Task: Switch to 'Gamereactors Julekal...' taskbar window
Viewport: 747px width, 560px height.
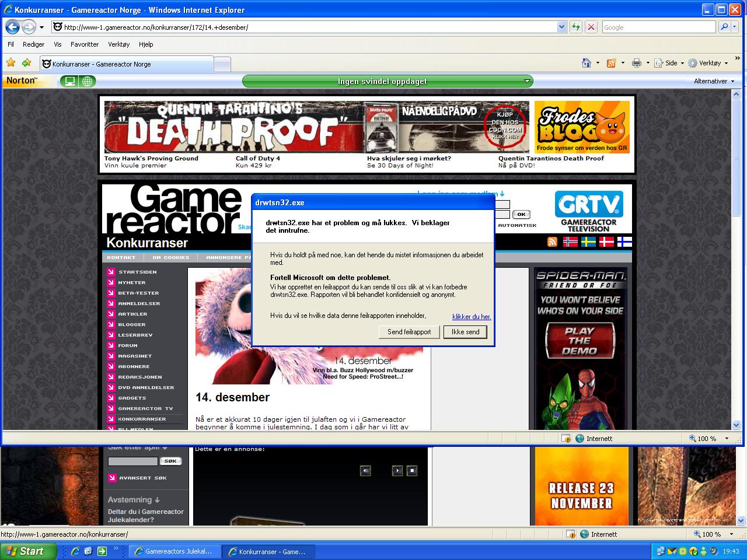Action: click(174, 551)
